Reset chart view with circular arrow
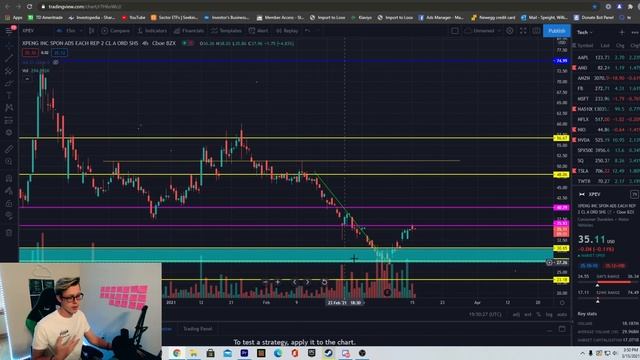This screenshot has height=360, width=640. coord(324,282)
